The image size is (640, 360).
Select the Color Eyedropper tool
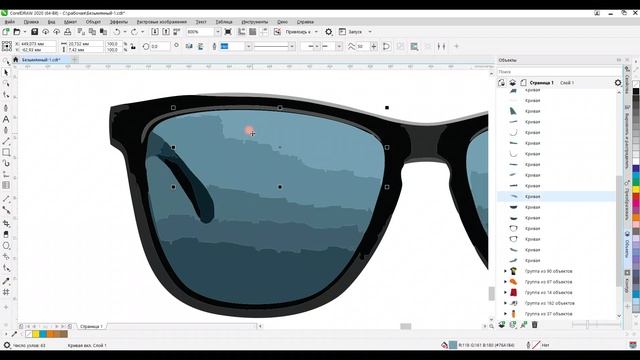point(6,281)
